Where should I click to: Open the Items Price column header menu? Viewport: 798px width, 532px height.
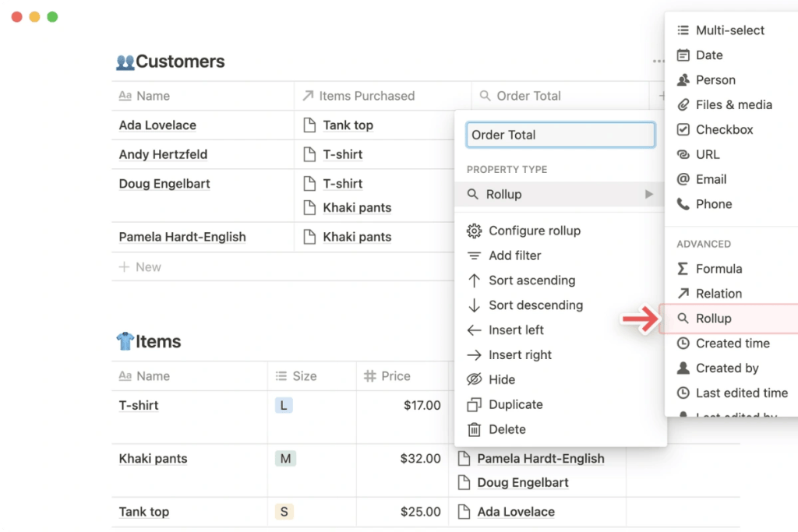coord(402,376)
